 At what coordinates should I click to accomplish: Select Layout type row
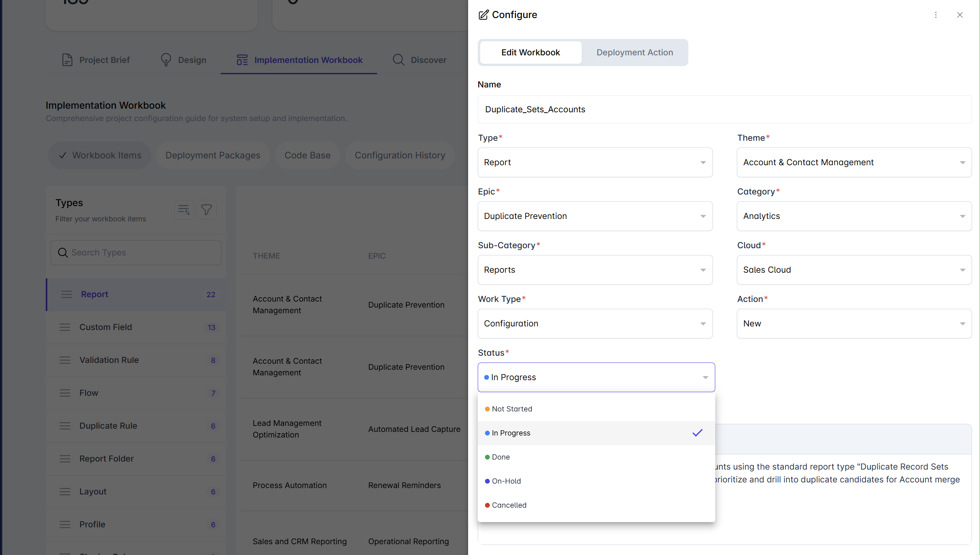click(136, 492)
